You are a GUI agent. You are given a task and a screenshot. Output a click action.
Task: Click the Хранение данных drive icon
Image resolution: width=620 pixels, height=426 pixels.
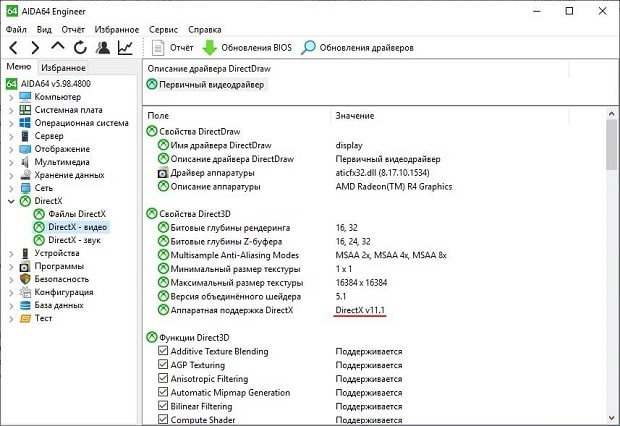(x=25, y=175)
